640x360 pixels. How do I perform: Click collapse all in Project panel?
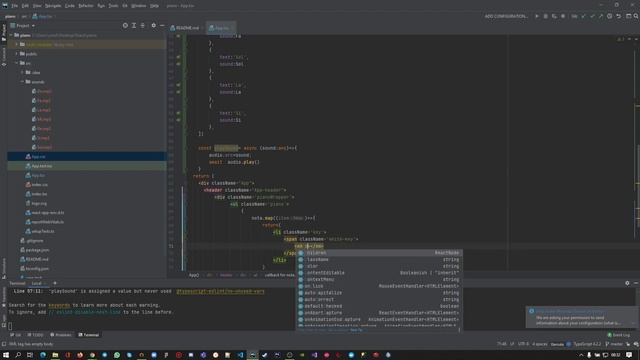142,25
